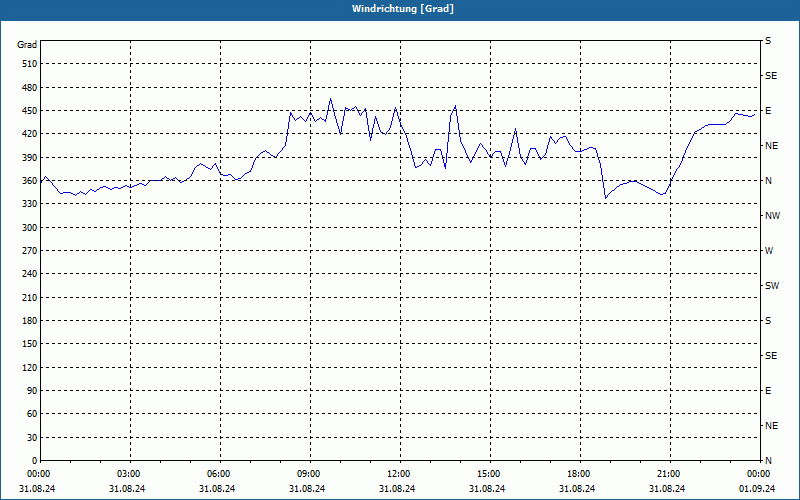The width and height of the screenshot is (800, 500).
Task: Click the 01.09.24 date label
Action: point(757,489)
